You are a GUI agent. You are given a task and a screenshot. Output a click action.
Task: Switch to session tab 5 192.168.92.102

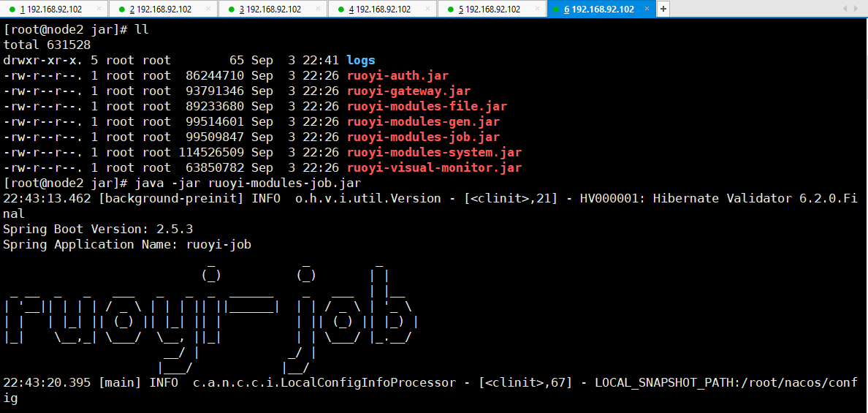[x=492, y=9]
